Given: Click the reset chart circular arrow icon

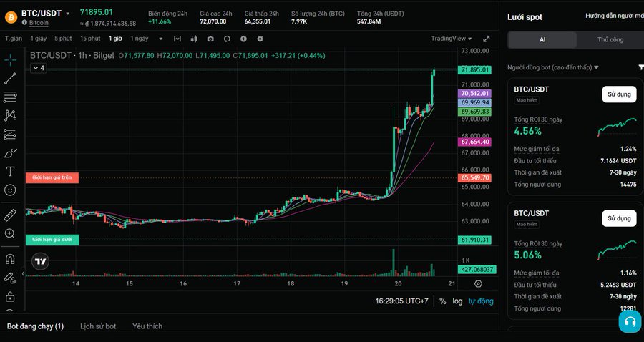Looking at the screenshot, I should point(227,39).
